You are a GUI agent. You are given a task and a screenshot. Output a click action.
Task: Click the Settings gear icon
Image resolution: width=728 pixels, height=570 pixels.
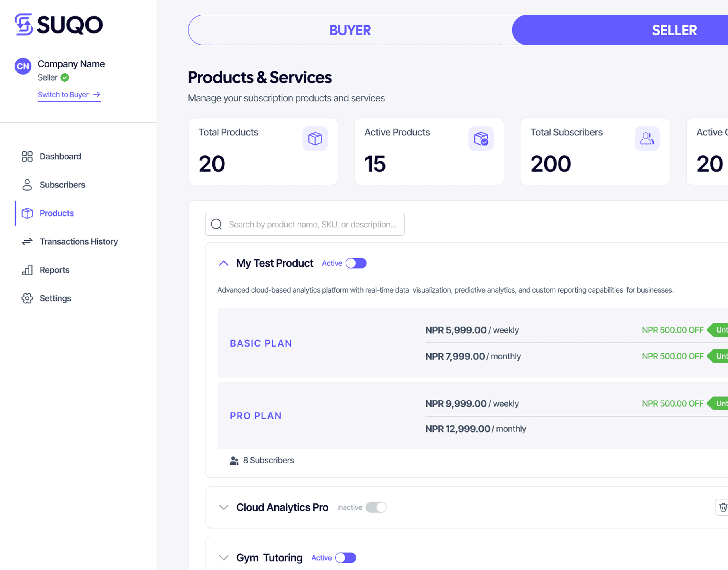pos(27,298)
